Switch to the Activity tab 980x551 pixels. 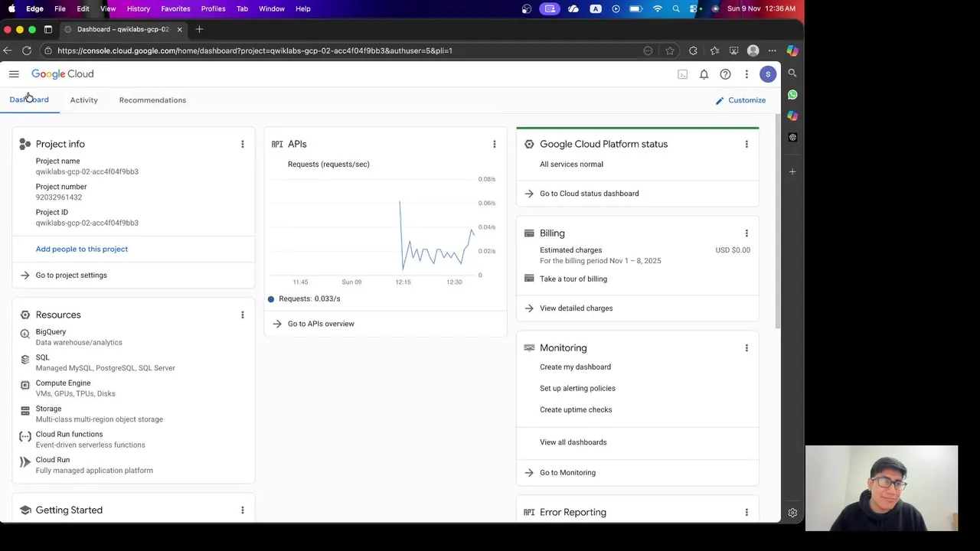84,100
